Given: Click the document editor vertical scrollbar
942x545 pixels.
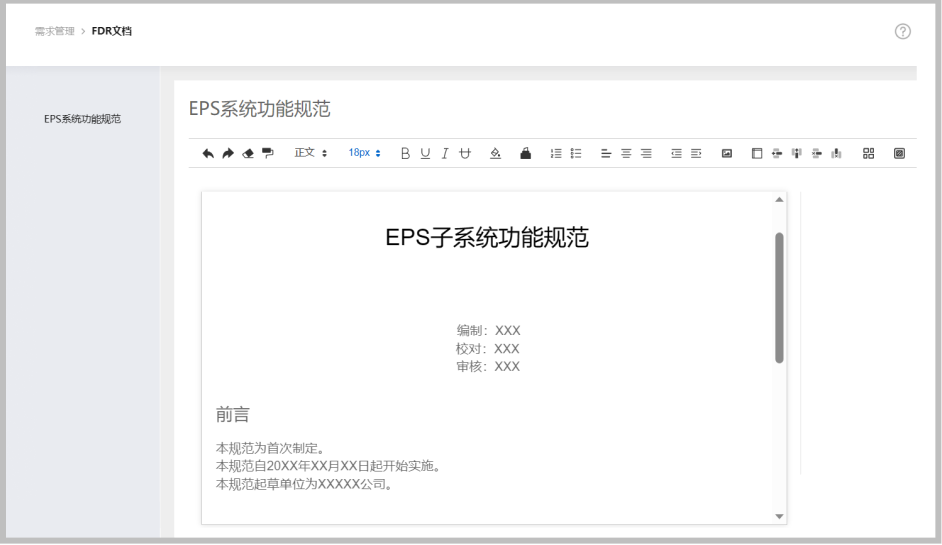Looking at the screenshot, I should pyautogui.click(x=779, y=297).
